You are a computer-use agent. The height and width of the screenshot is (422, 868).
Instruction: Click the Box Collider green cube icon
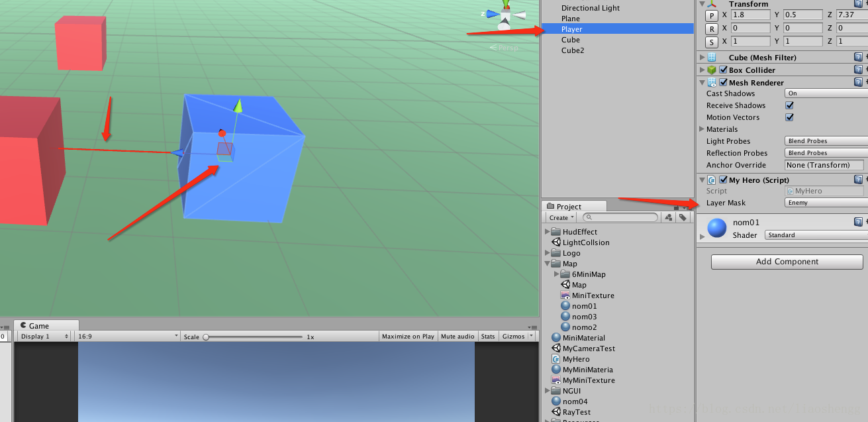(712, 70)
